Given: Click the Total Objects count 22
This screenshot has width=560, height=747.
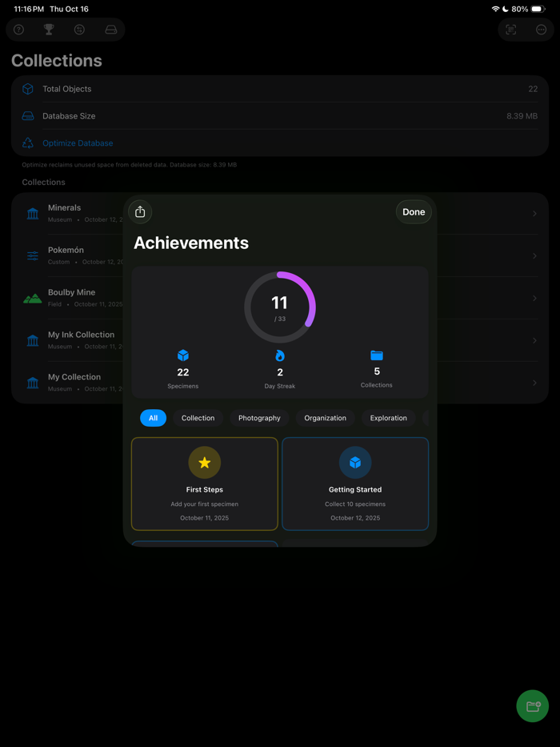Looking at the screenshot, I should 533,89.
